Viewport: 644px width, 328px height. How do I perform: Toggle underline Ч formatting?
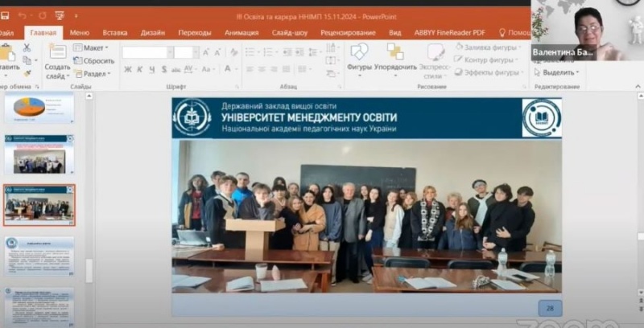152,69
